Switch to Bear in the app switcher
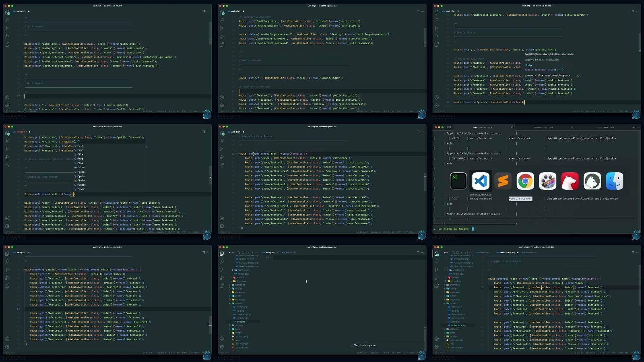 570,181
